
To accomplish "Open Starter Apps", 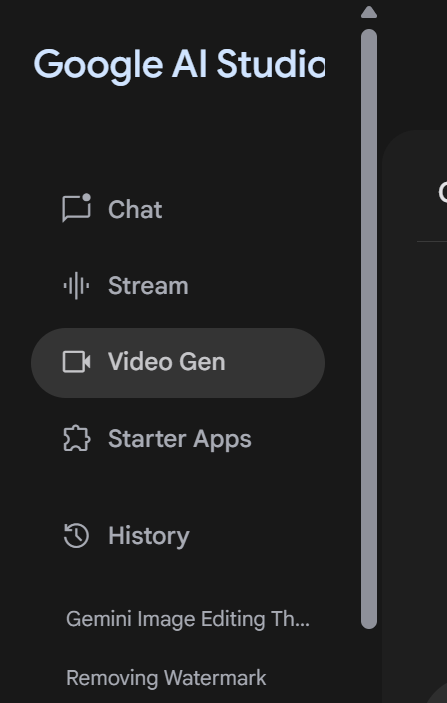I will click(x=179, y=439).
